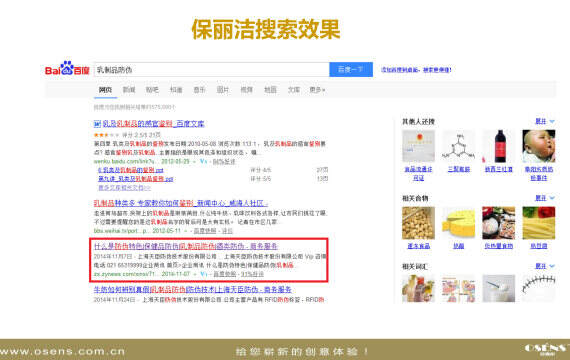Open the soybeans thumbnail under 相关食物
The height and width of the screenshot is (360, 570).
(418, 223)
